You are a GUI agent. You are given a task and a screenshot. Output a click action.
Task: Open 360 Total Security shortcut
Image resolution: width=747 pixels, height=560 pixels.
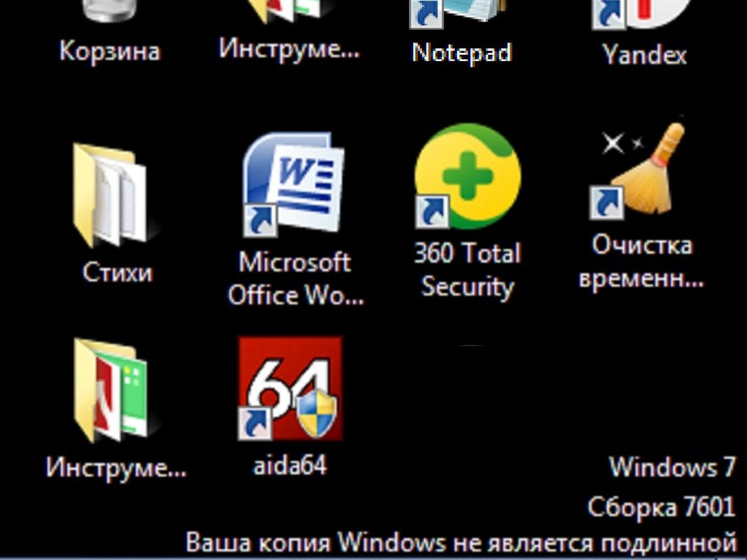tap(467, 176)
